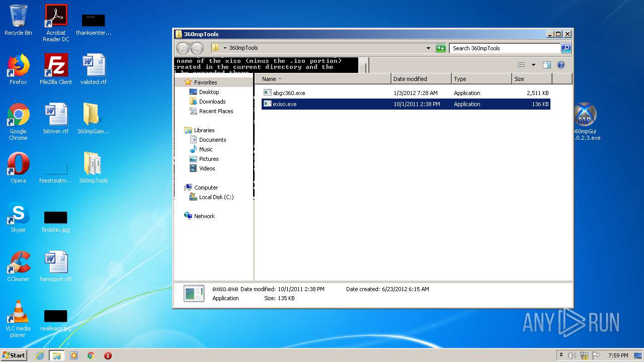
Task: Open the thanksenter desktop file
Action: pos(94,25)
